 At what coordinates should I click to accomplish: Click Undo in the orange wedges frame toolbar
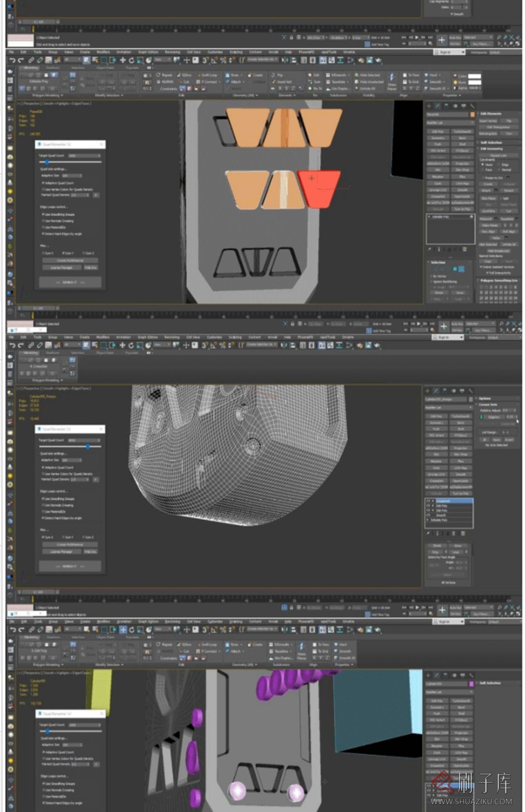(13, 60)
